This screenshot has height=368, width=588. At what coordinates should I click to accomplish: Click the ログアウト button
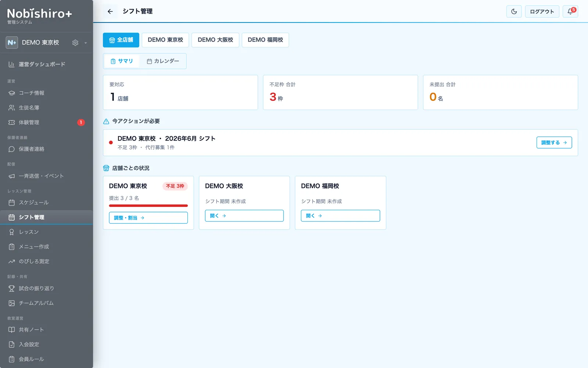[x=542, y=11]
